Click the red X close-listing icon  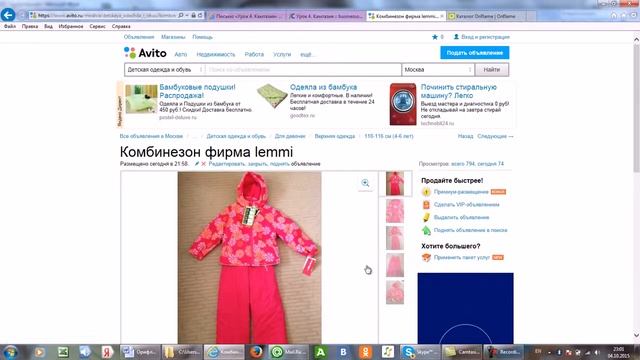[204, 164]
